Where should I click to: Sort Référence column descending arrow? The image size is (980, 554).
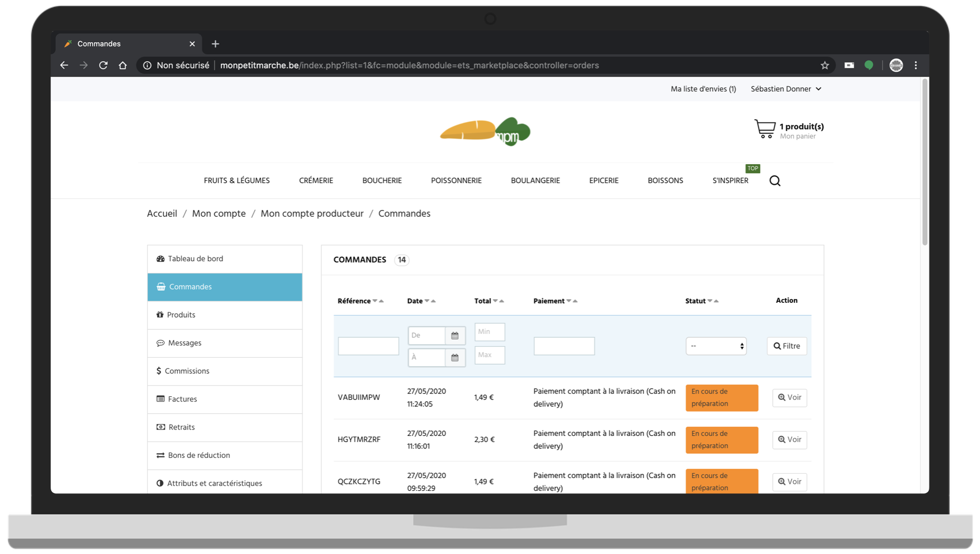tap(375, 301)
